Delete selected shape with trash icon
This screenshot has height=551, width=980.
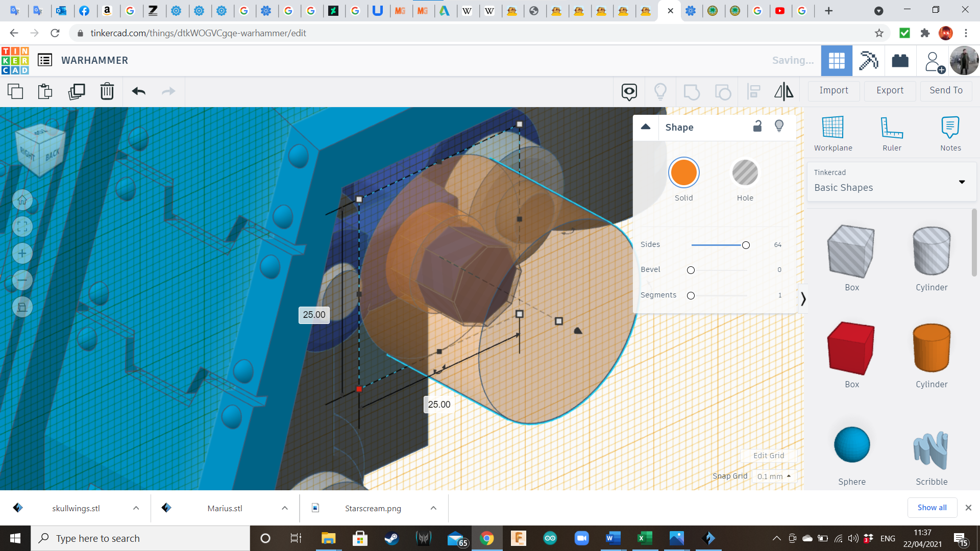107,91
